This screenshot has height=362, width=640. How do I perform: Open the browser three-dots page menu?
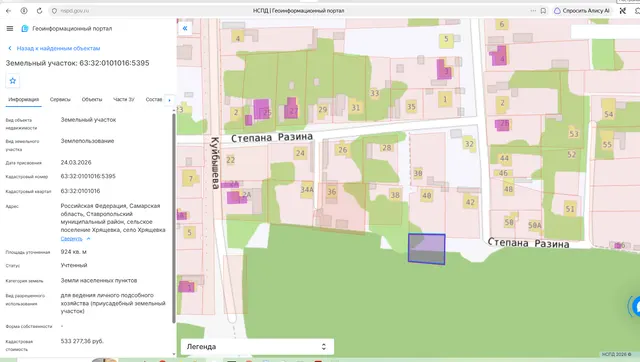[x=533, y=11]
